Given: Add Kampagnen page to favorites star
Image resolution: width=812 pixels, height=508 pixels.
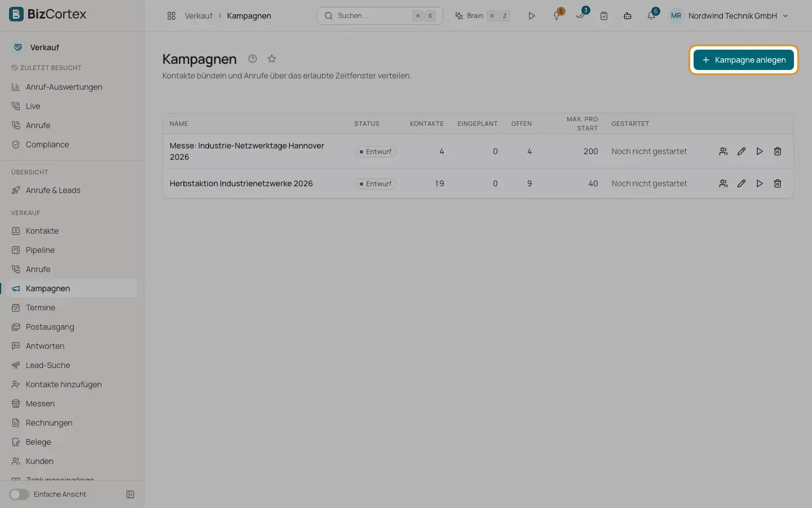Looking at the screenshot, I should (x=272, y=59).
